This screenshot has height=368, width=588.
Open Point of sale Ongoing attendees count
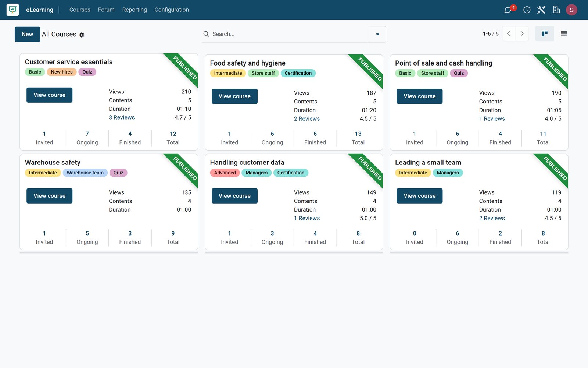(x=457, y=138)
